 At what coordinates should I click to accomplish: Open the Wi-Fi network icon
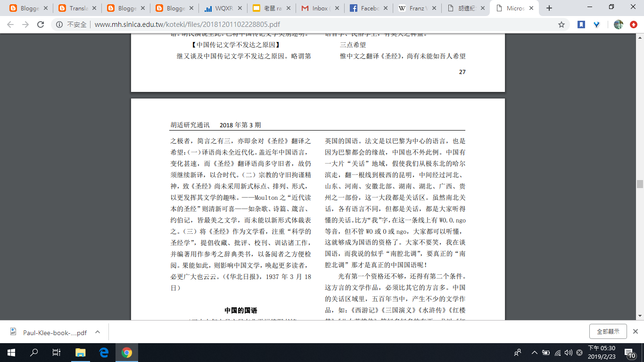tap(558, 352)
